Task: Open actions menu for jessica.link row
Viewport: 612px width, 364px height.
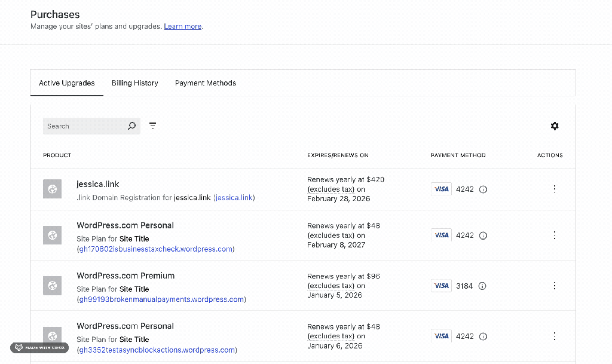Action: 555,189
